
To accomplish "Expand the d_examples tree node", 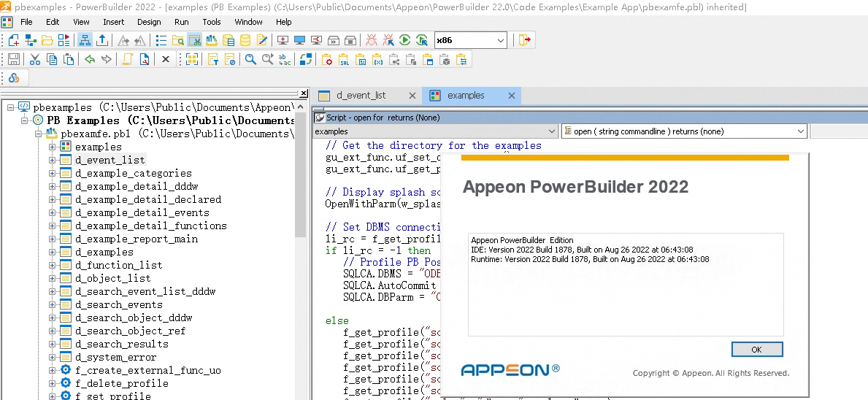I will [x=52, y=252].
